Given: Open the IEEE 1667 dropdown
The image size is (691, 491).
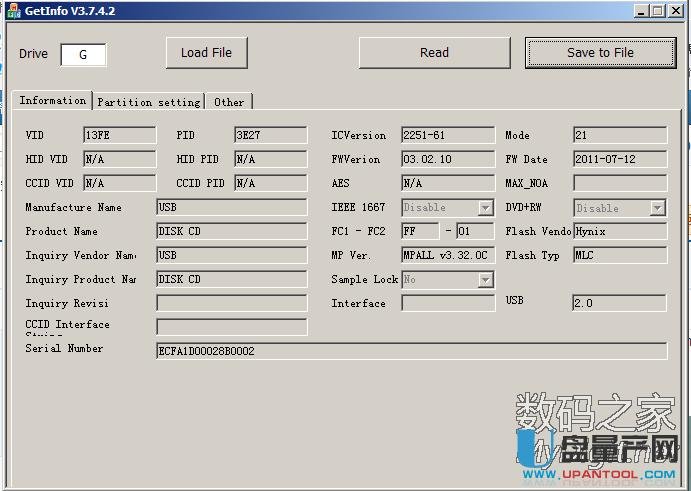Looking at the screenshot, I should click(485, 208).
